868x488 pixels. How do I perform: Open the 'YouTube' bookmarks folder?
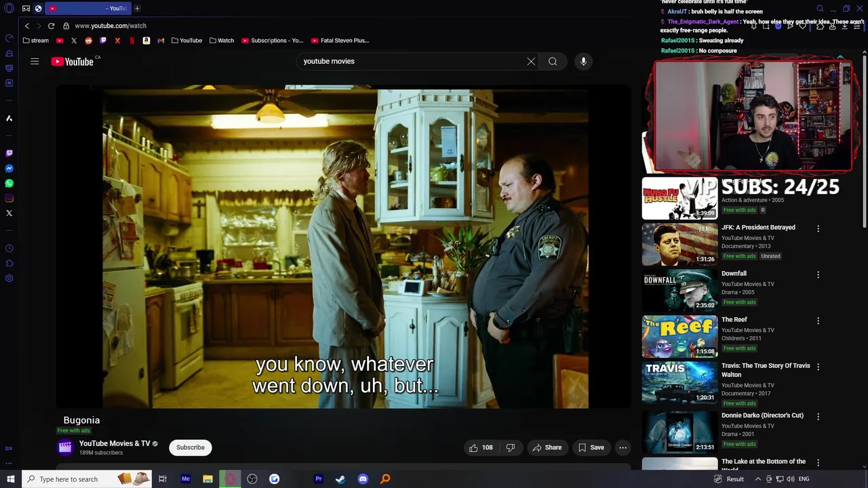pyautogui.click(x=186, y=41)
